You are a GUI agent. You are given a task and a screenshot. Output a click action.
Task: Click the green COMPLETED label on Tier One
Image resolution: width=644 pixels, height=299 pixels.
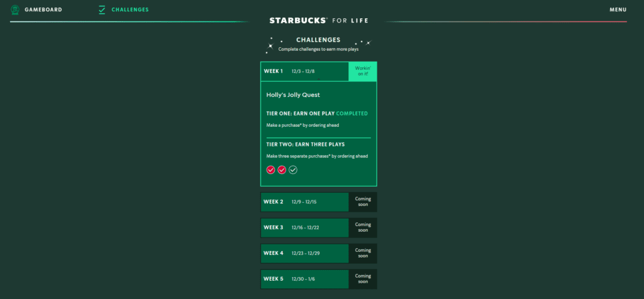pyautogui.click(x=352, y=114)
